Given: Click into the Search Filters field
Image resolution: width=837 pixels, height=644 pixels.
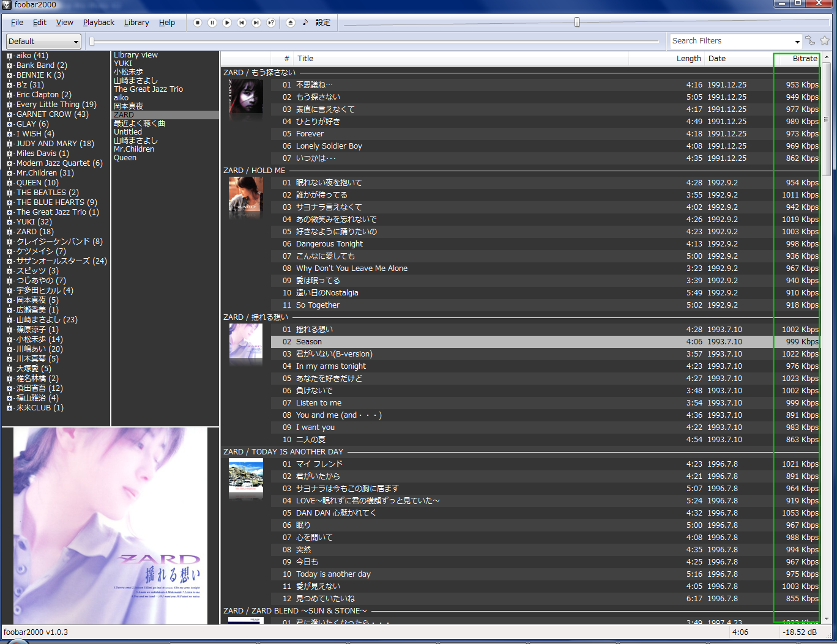Looking at the screenshot, I should tap(731, 41).
